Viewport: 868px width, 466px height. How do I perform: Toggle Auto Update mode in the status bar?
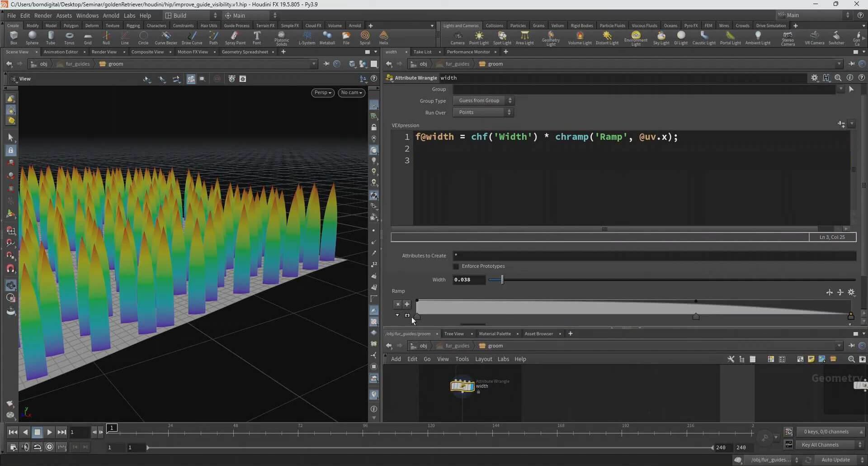tap(836, 460)
